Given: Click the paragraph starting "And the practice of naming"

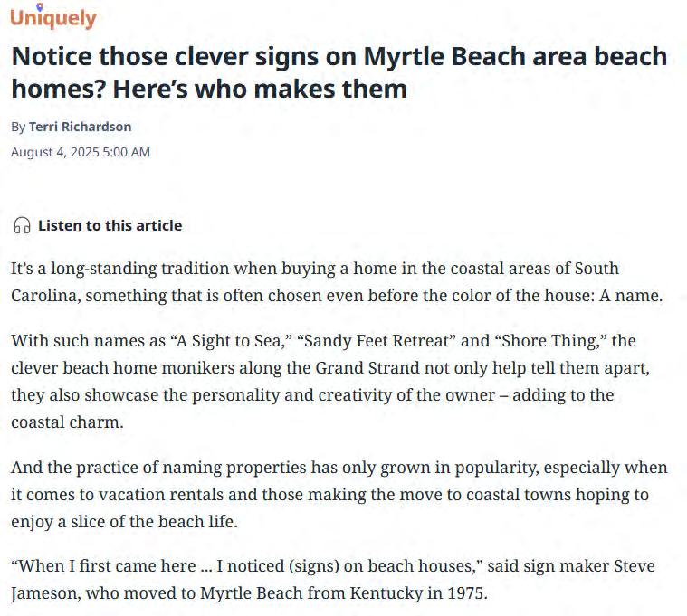Looking at the screenshot, I should 339,494.
